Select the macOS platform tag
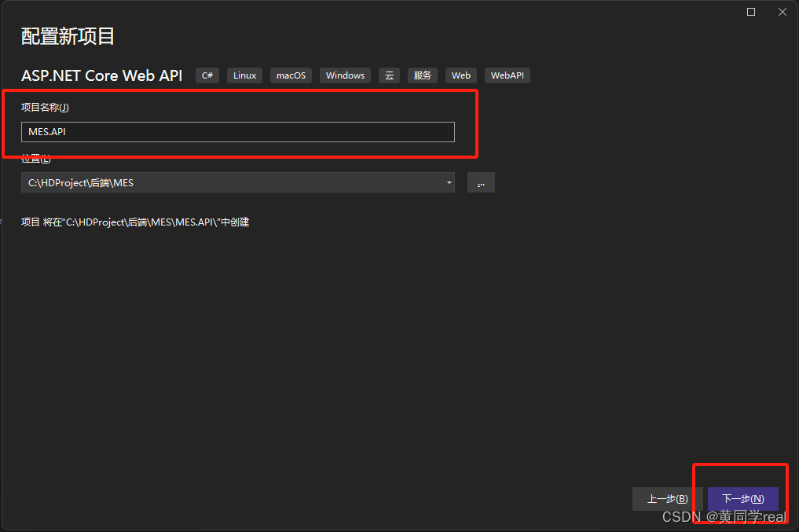The width and height of the screenshot is (799, 532). (291, 75)
